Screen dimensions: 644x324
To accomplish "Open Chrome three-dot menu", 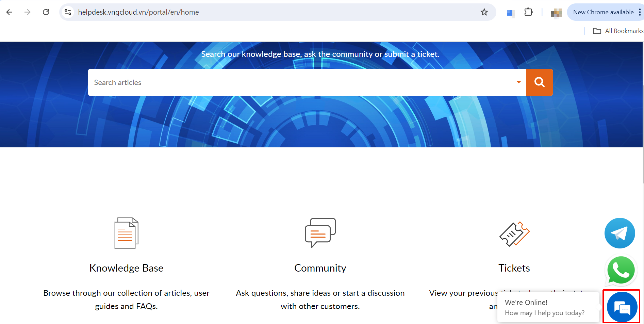I will [x=640, y=12].
